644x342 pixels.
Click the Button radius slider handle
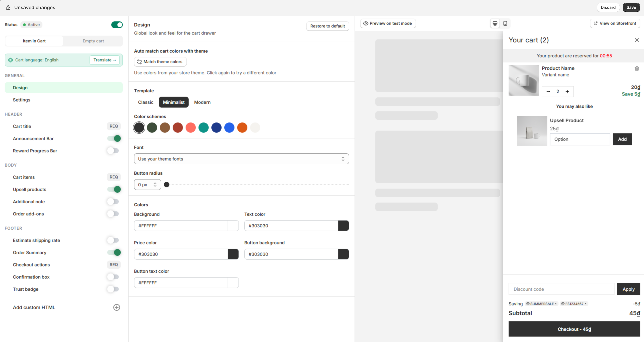166,185
